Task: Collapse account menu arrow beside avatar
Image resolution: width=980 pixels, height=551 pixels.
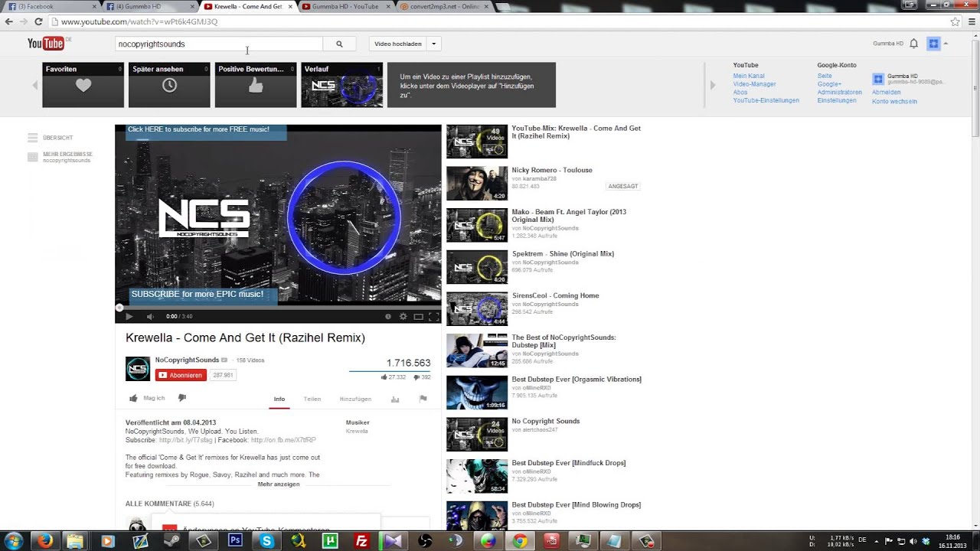Action: tap(946, 44)
